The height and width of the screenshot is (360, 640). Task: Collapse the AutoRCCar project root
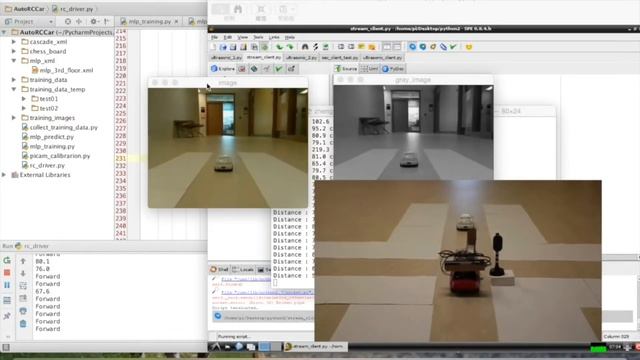(x=4, y=32)
